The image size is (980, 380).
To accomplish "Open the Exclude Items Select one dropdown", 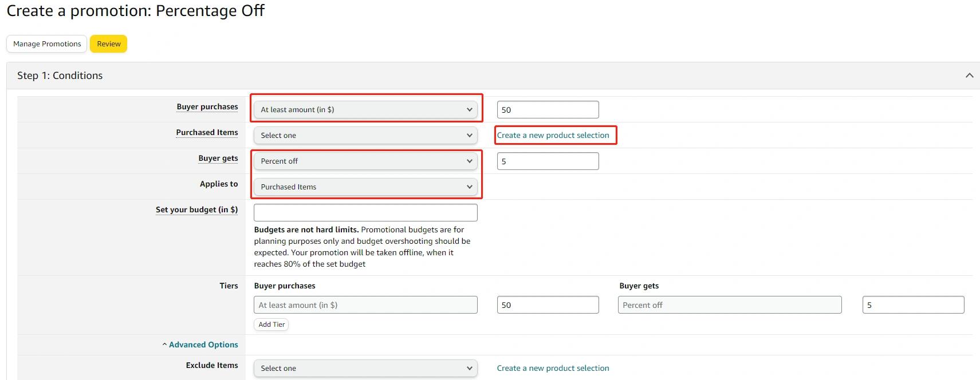I will [x=365, y=368].
